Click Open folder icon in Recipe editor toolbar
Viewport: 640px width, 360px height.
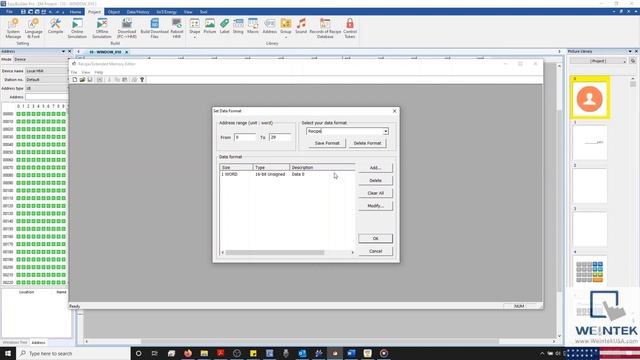[x=82, y=80]
